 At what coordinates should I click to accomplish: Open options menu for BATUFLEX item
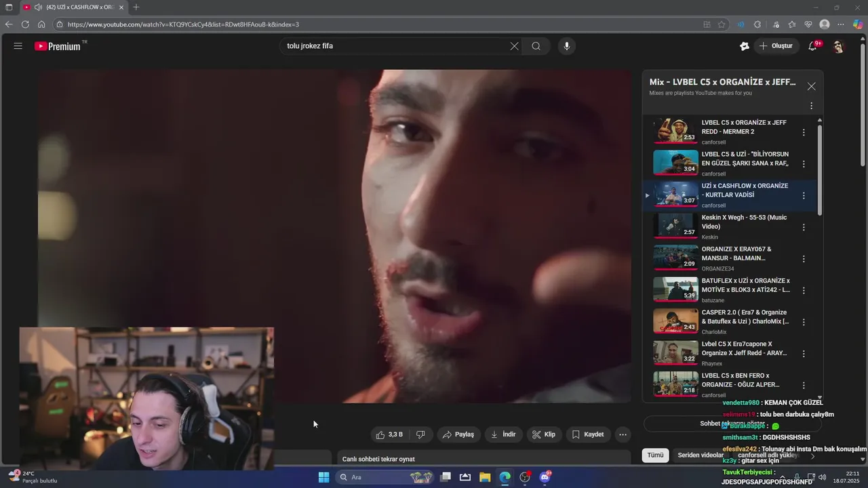(x=804, y=291)
